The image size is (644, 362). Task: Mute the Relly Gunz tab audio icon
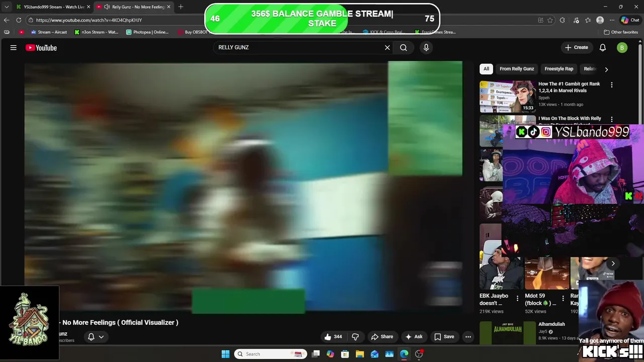point(107,7)
